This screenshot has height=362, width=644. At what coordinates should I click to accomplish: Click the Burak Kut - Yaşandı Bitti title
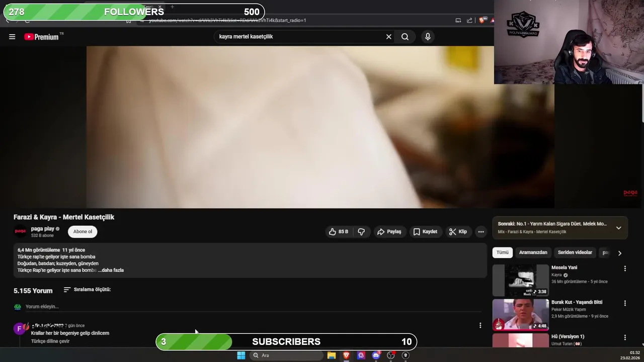point(577,302)
